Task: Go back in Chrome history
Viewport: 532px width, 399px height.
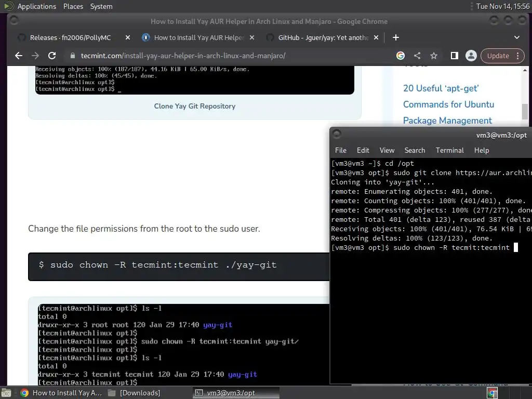Action: (19, 56)
